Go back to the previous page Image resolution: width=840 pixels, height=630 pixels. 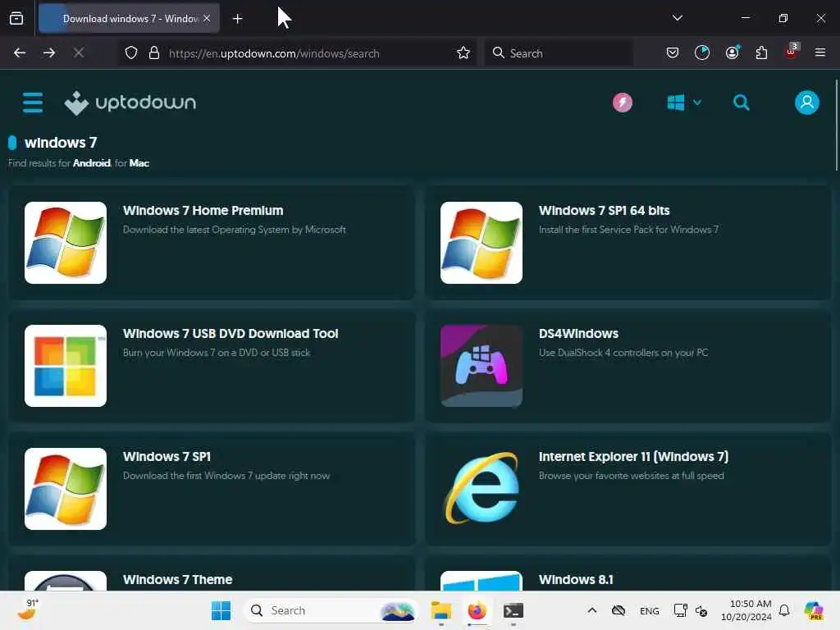click(x=20, y=53)
